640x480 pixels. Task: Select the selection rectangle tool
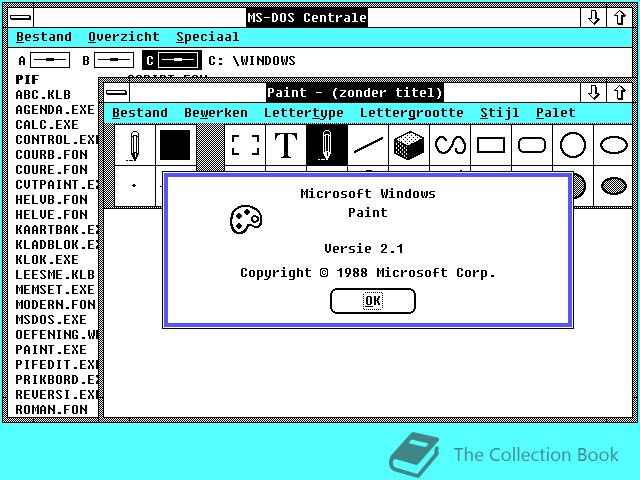pos(245,145)
